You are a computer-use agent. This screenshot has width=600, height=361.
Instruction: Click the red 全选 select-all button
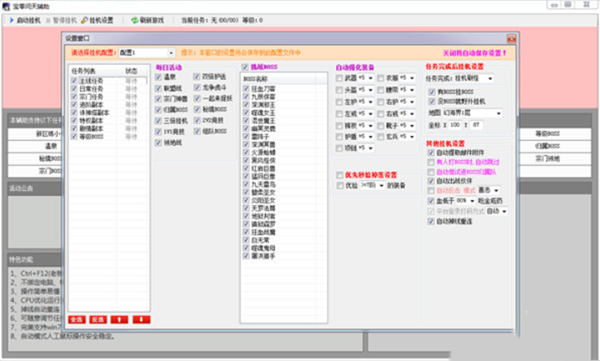pos(77,319)
